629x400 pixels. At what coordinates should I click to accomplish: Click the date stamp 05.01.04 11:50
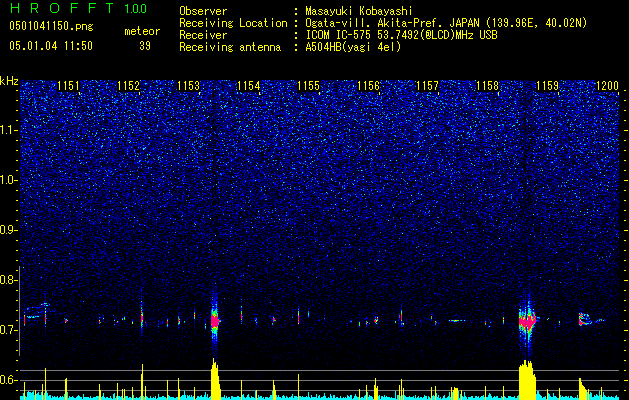[51, 46]
